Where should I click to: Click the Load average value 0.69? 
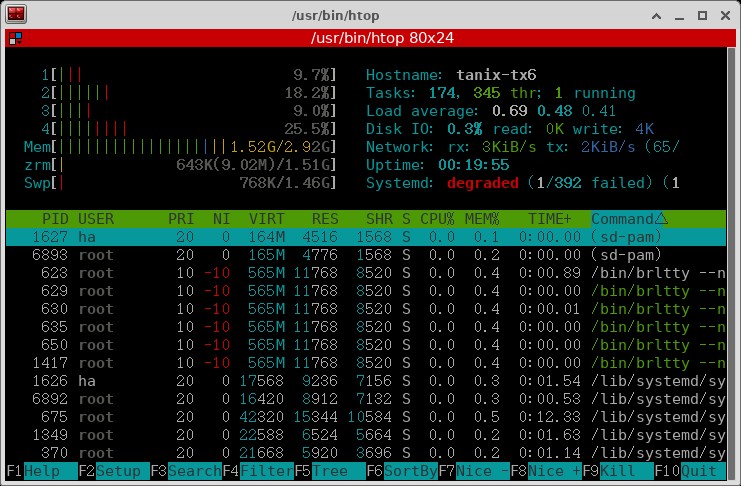tap(509, 111)
